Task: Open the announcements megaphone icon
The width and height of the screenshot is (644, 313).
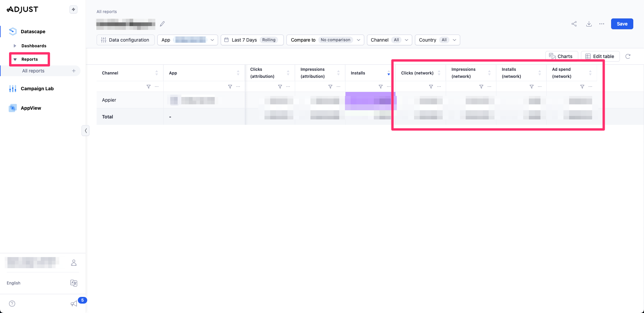Action: (x=74, y=304)
